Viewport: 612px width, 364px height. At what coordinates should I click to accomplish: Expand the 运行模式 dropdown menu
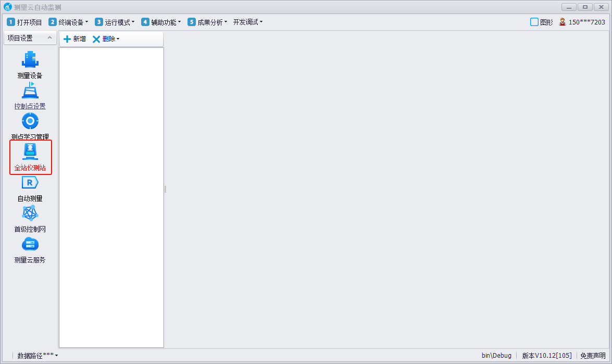pyautogui.click(x=115, y=22)
